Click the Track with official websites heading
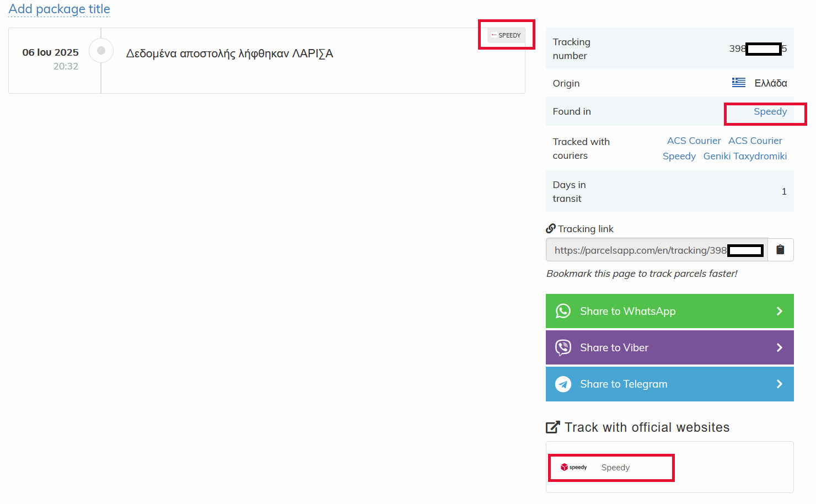 click(647, 427)
